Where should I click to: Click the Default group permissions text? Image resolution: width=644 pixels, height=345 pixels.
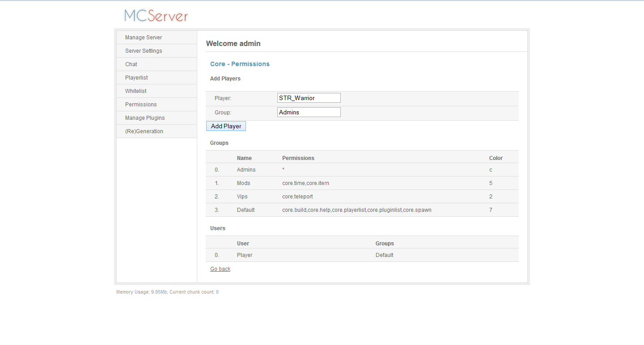coord(356,210)
